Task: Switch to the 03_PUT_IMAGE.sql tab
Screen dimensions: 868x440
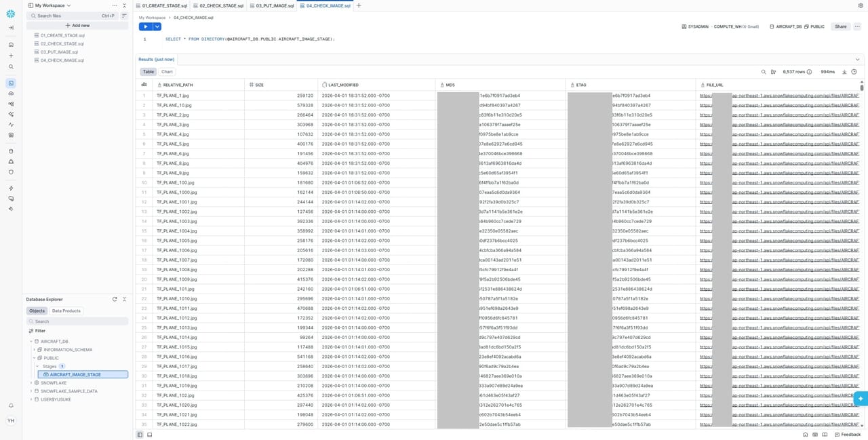Action: (x=275, y=5)
